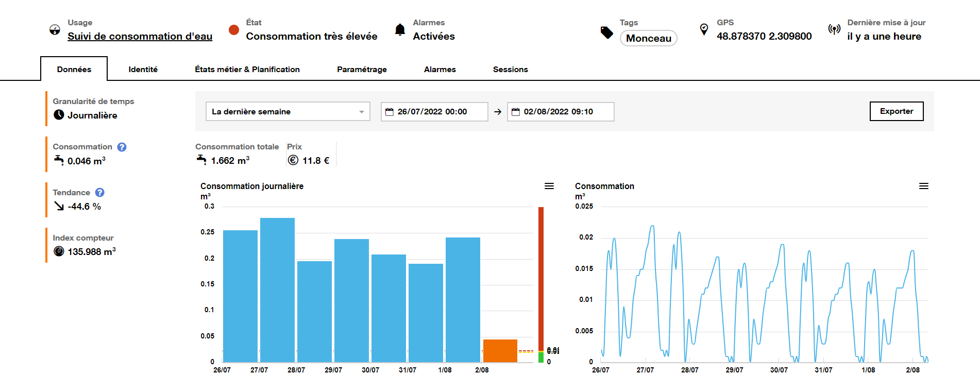
Task: Click the Monceau tag chip
Action: tap(648, 38)
